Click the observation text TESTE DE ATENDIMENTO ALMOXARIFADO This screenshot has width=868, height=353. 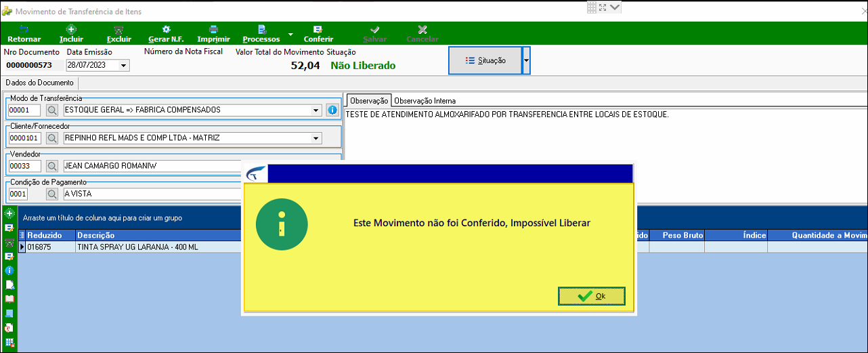(x=507, y=115)
